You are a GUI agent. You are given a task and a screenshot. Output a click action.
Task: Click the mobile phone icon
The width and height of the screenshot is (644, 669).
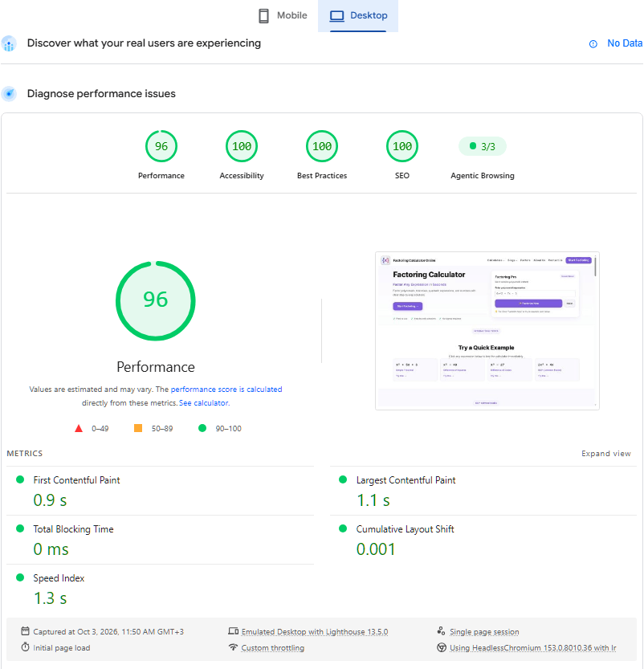point(263,16)
